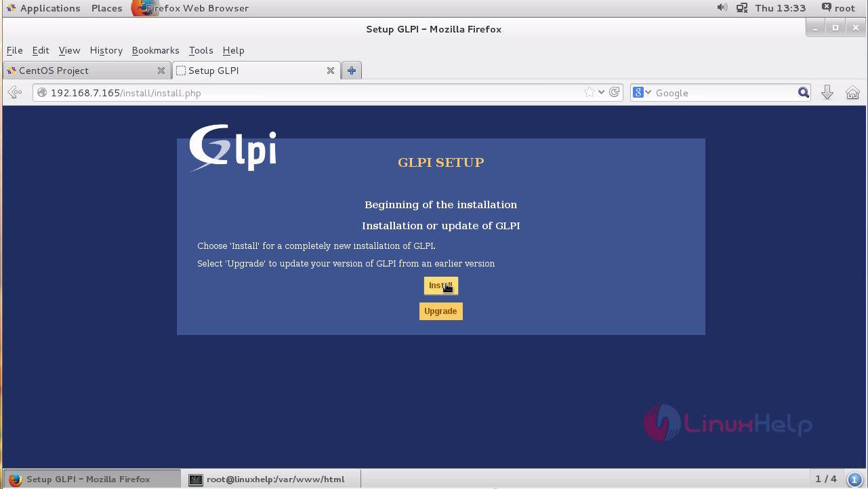Click 'Beginning of the installation' text
868x489 pixels.
pos(441,205)
